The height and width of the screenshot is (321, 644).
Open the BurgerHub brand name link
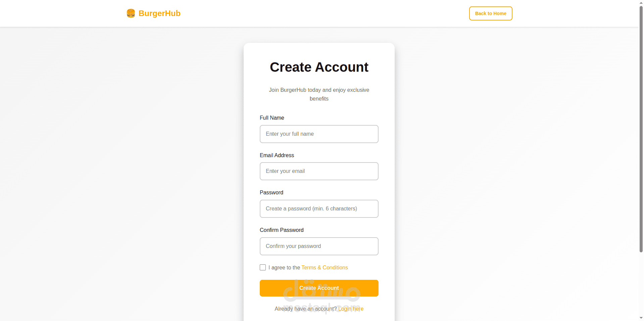pyautogui.click(x=159, y=13)
